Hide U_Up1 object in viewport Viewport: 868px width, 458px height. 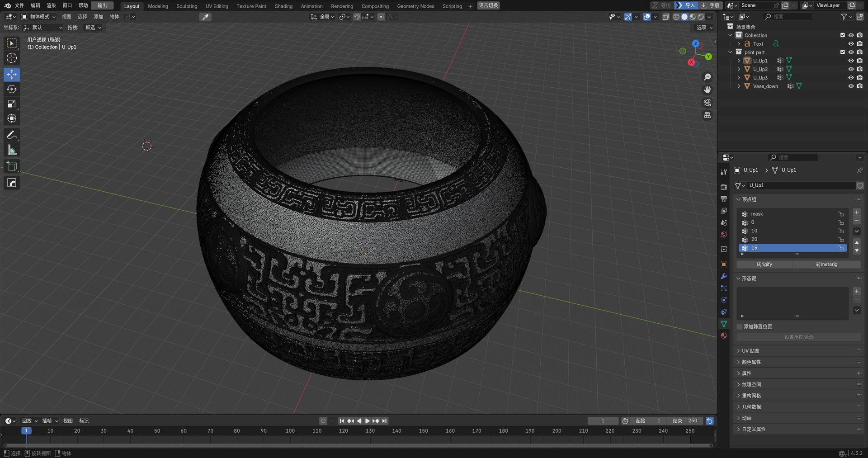[851, 61]
